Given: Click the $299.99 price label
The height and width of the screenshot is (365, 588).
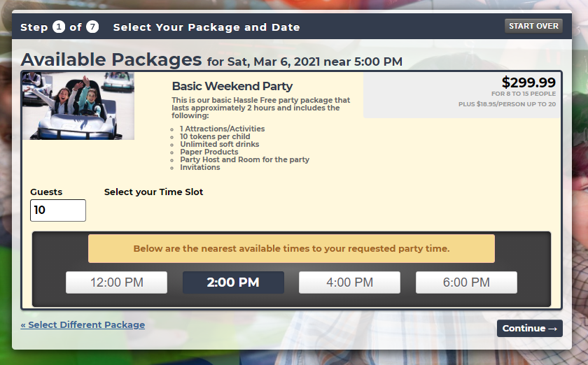Looking at the screenshot, I should [528, 82].
